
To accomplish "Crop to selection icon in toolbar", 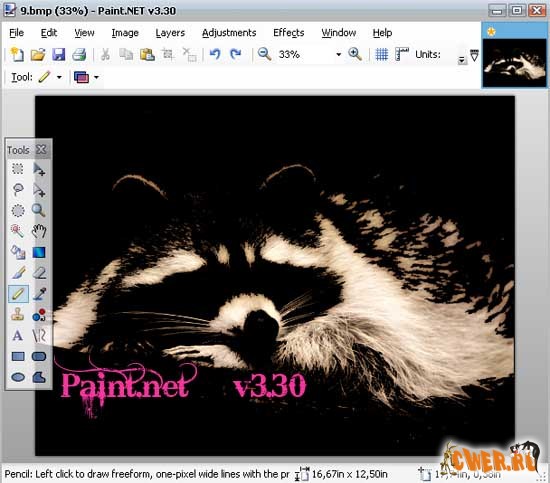I will (x=168, y=54).
